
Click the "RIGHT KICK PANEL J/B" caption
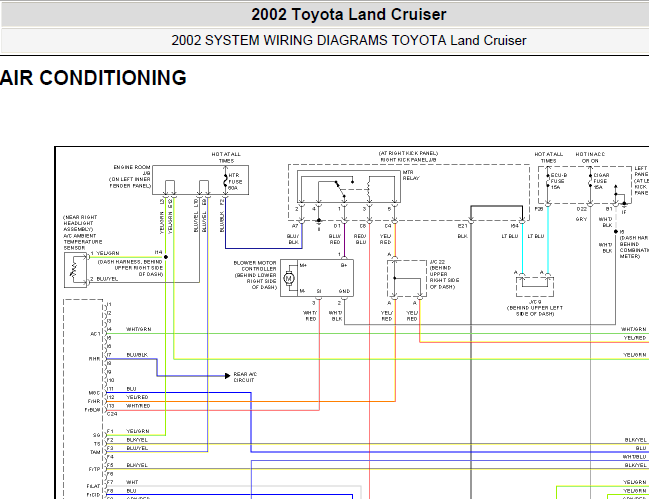[408, 160]
